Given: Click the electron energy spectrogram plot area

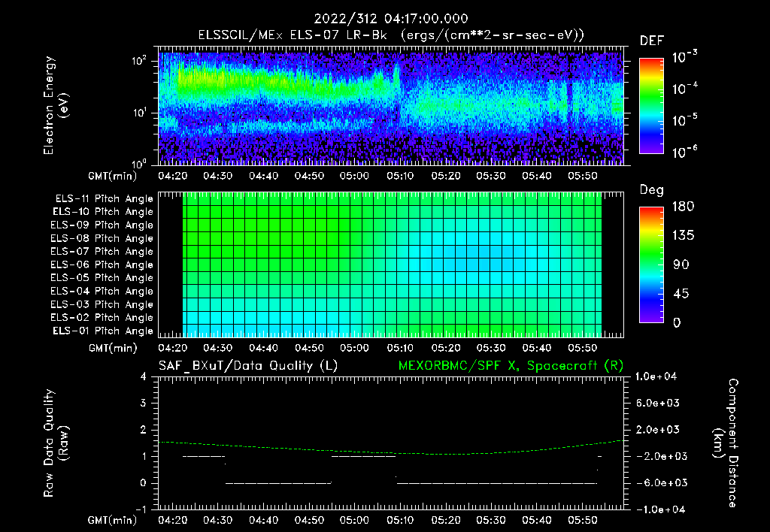Looking at the screenshot, I should 391,106.
